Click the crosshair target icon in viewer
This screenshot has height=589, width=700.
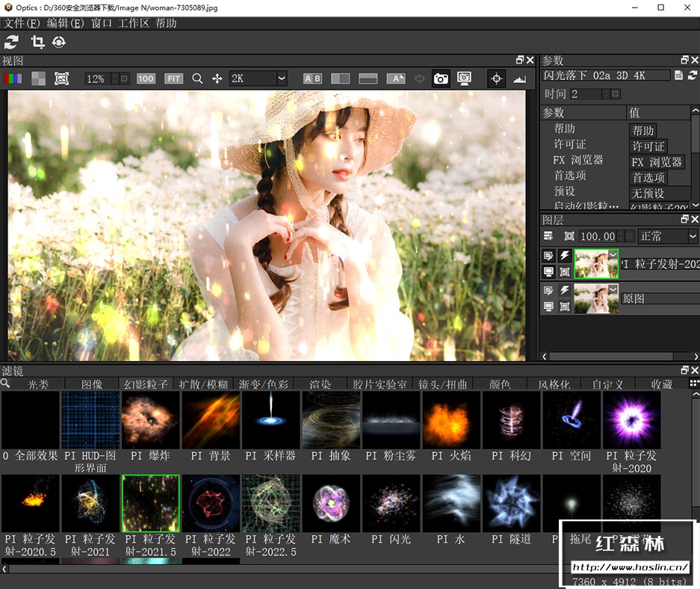(496, 78)
